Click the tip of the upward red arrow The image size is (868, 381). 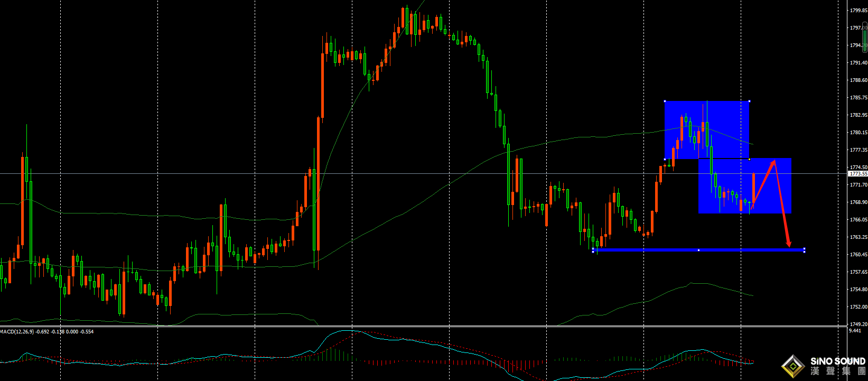[x=774, y=161]
